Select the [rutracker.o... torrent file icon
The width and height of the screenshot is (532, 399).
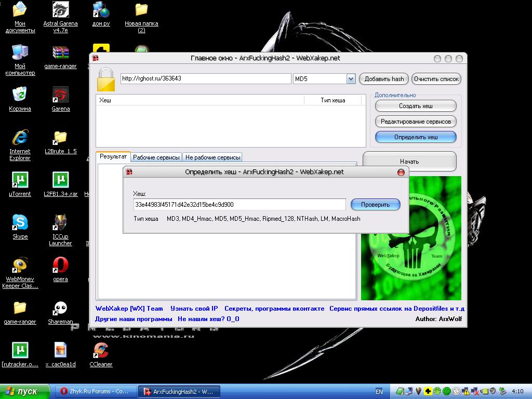pos(20,355)
